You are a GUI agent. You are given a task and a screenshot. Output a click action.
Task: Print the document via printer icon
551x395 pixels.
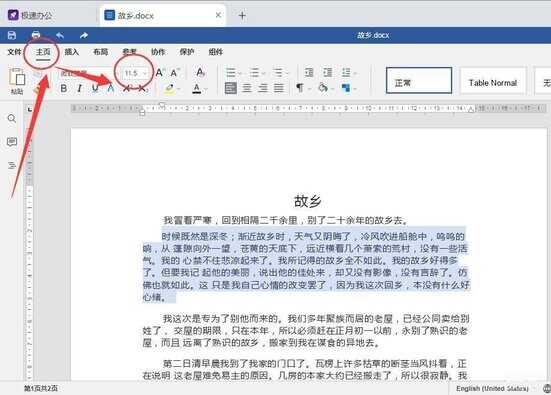click(36, 35)
